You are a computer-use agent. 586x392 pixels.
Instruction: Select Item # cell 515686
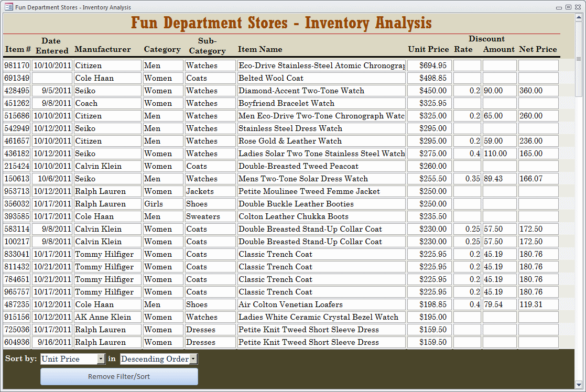coord(17,116)
